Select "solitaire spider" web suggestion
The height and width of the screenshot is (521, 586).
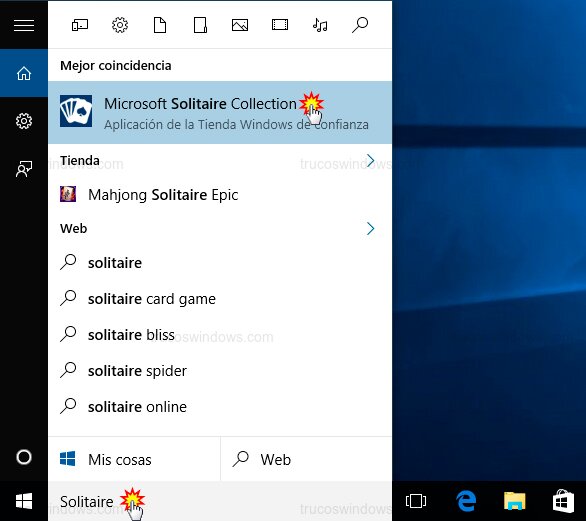[x=220, y=370]
